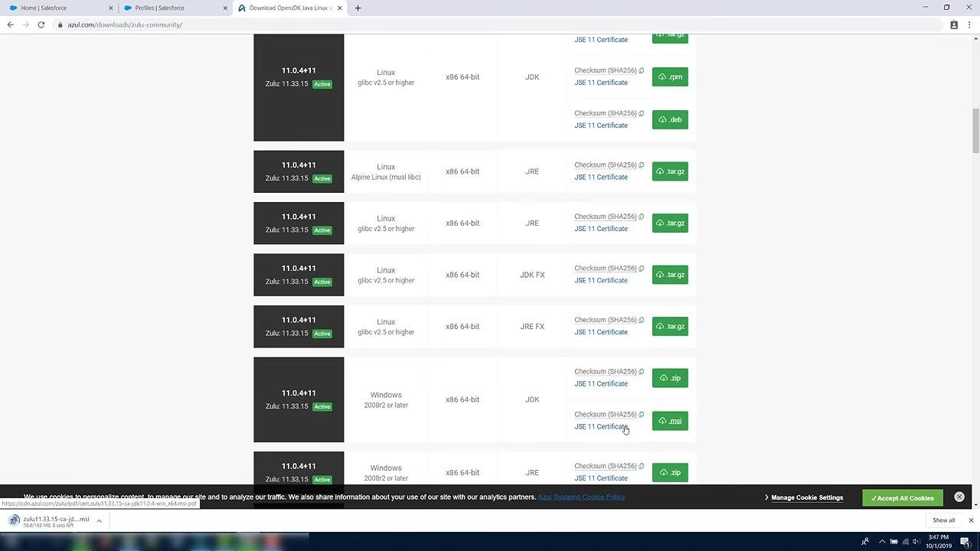Open JSE 11 Certificate for .deb

[x=601, y=126]
